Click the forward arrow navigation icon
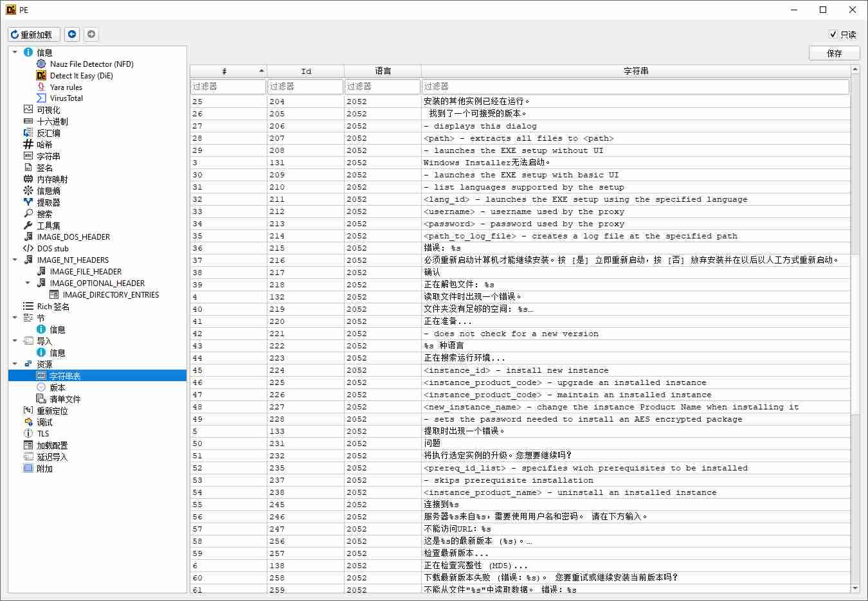This screenshot has width=868, height=601. tap(91, 34)
